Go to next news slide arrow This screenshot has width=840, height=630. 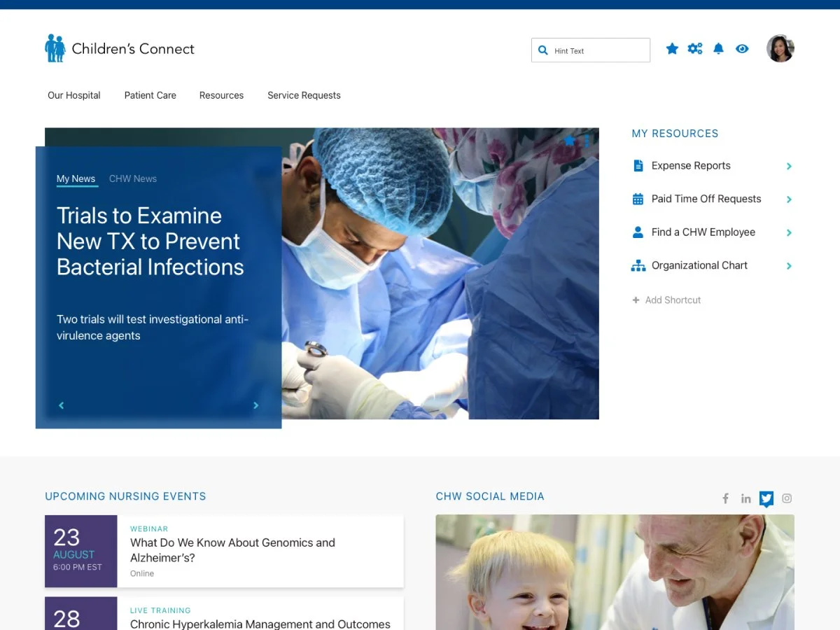coord(255,405)
